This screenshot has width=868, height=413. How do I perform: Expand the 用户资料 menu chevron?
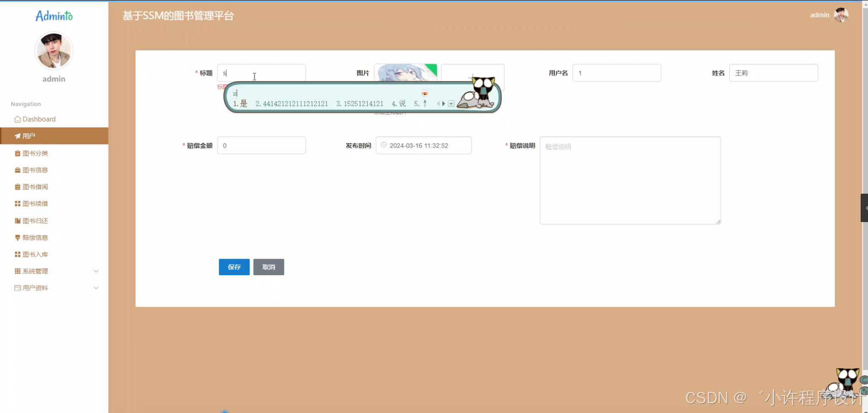click(x=96, y=288)
